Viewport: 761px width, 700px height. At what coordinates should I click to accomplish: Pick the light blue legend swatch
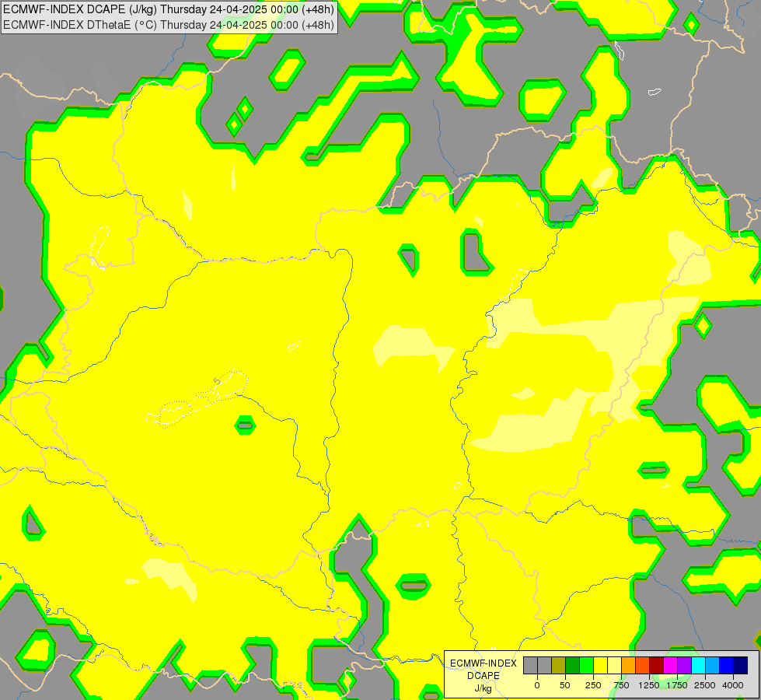pyautogui.click(x=713, y=665)
